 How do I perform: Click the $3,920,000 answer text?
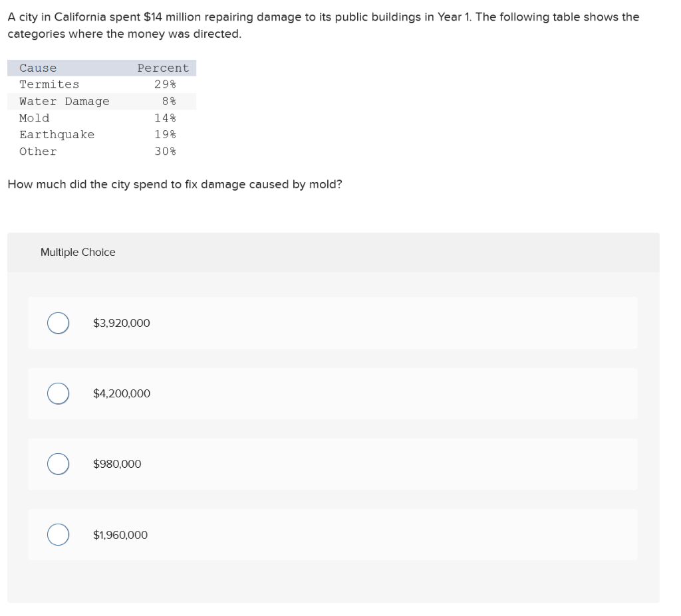point(122,323)
